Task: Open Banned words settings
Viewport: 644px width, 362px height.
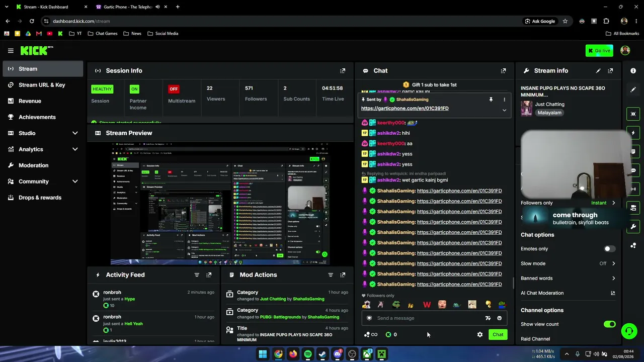Action: pyautogui.click(x=568, y=278)
